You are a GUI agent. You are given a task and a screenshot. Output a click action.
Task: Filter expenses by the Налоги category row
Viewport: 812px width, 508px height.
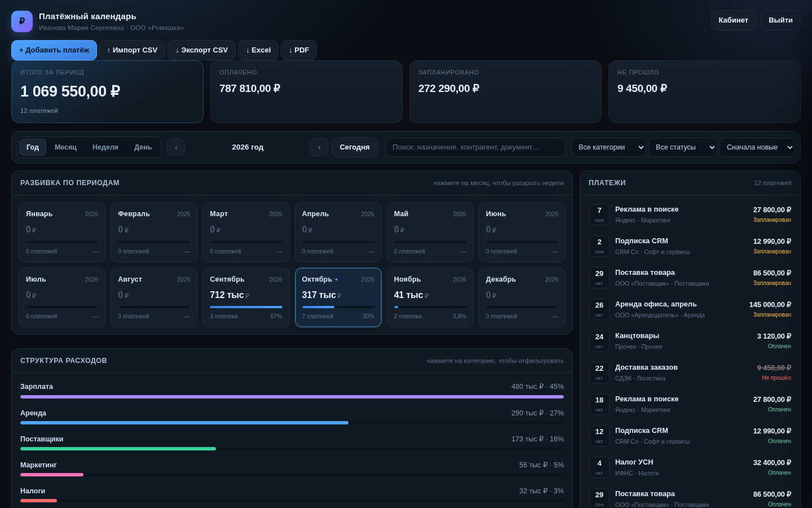pos(292,494)
